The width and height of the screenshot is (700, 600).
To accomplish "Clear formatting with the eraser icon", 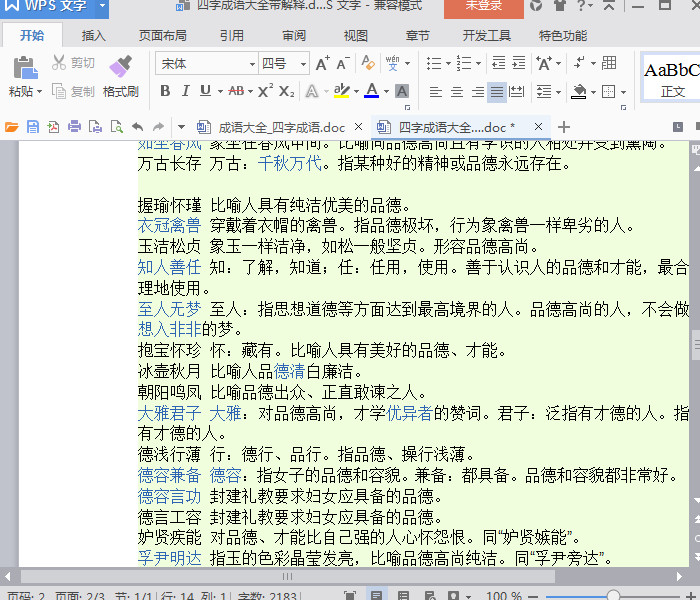I will (x=368, y=63).
